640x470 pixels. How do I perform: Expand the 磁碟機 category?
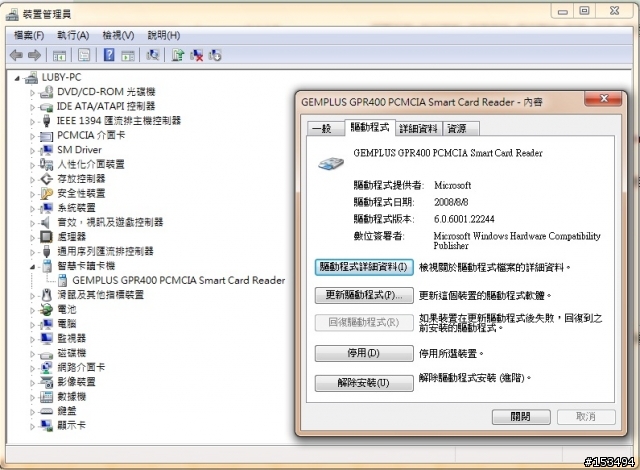click(32, 354)
